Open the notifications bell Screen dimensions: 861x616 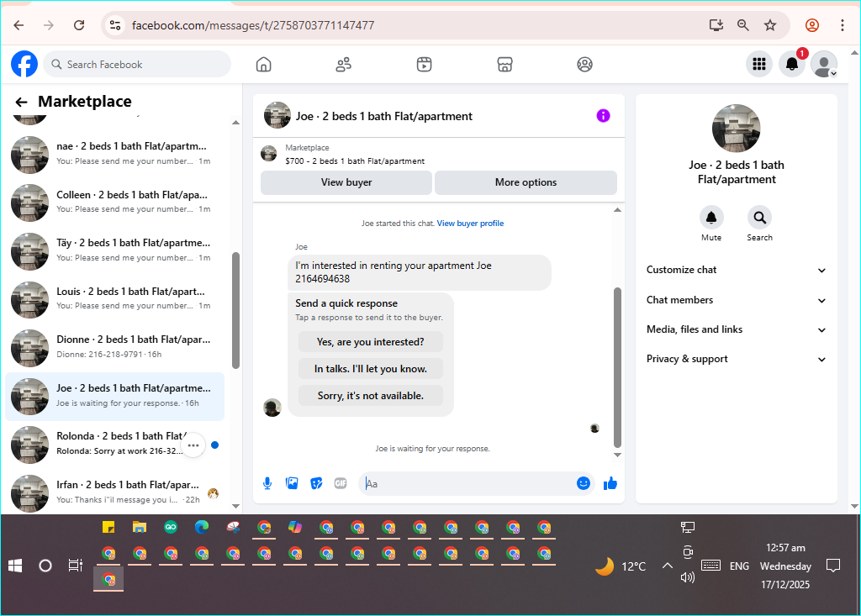[792, 64]
